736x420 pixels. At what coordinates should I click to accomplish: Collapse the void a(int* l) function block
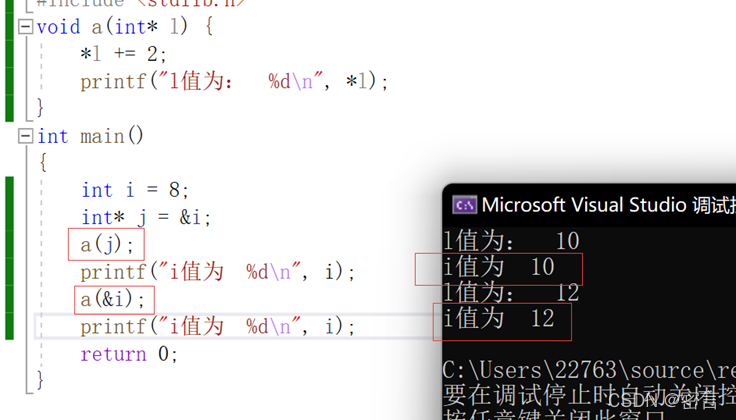point(25,27)
